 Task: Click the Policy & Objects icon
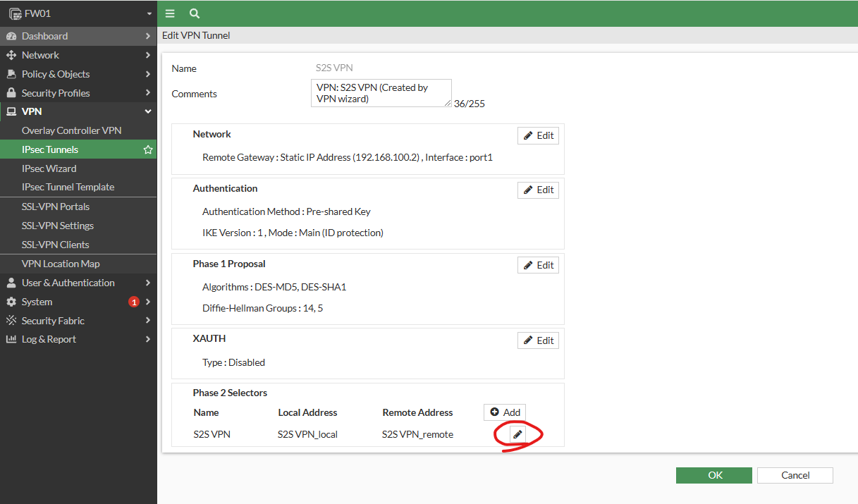coord(11,74)
